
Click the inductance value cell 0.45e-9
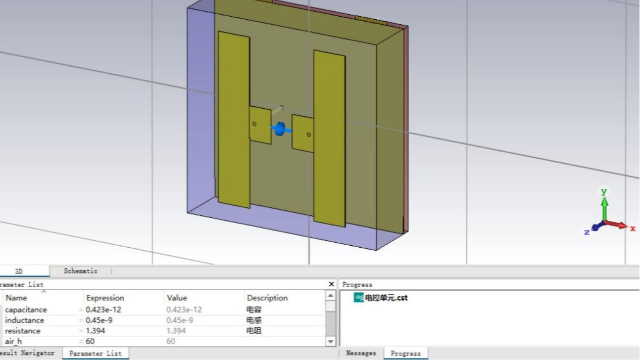[180, 320]
